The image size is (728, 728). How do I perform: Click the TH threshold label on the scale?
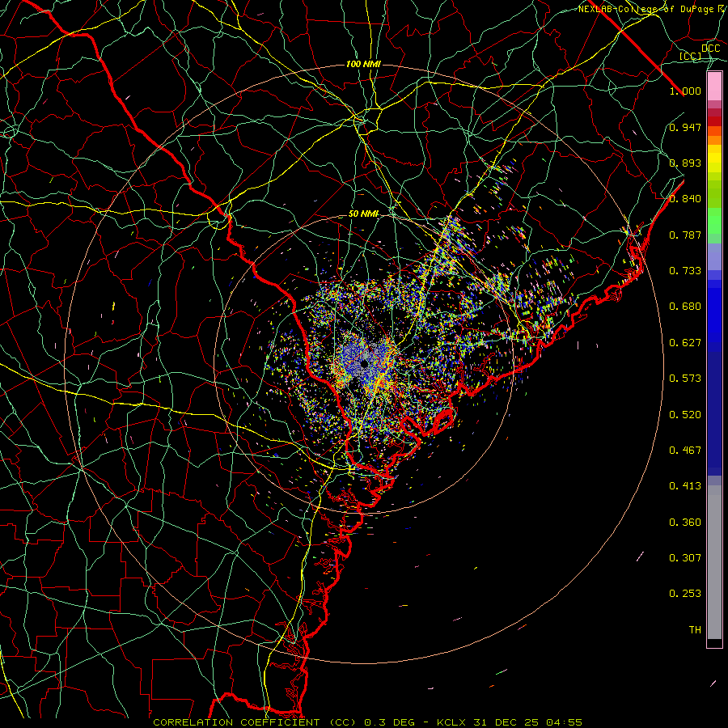point(695,630)
